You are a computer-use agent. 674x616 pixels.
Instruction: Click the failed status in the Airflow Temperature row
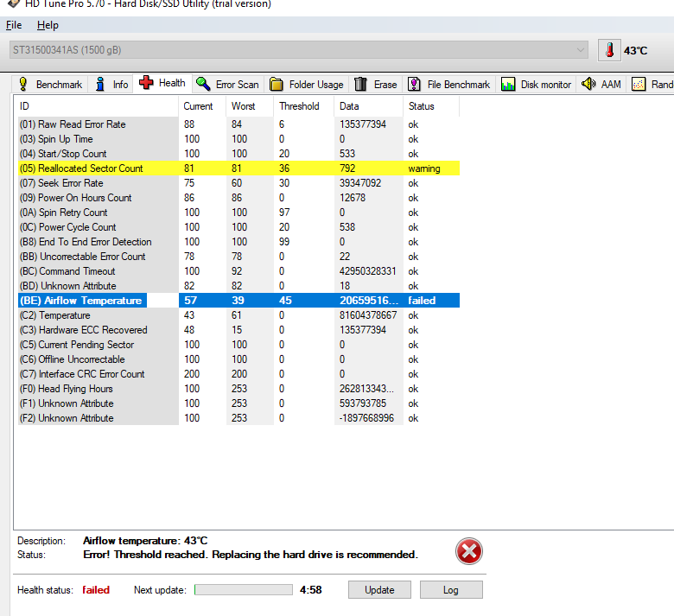coord(422,301)
